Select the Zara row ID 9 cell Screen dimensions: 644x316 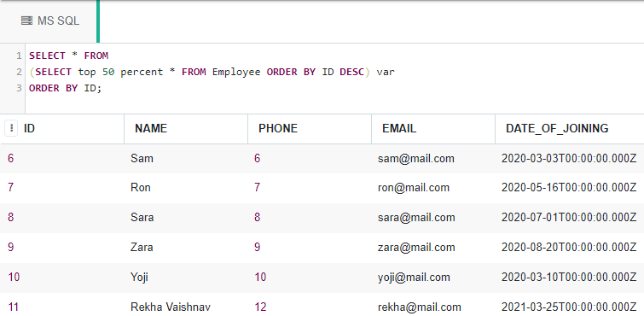tap(62, 248)
